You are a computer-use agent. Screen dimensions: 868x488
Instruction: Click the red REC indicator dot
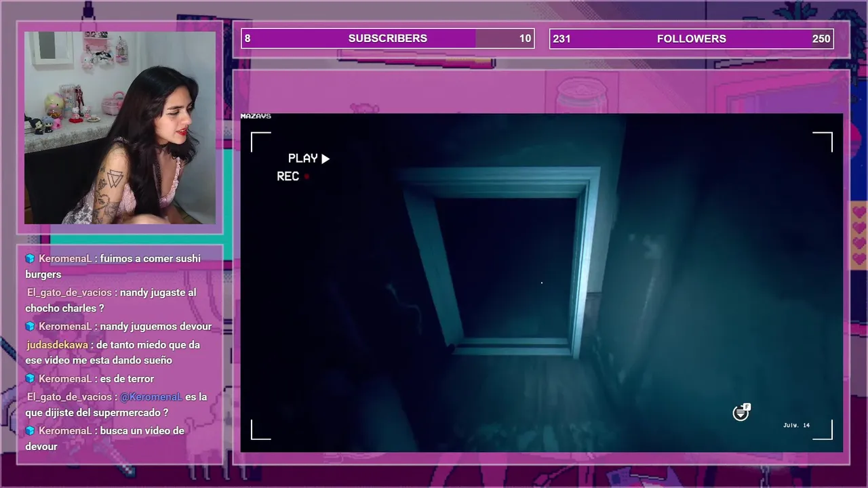point(307,176)
